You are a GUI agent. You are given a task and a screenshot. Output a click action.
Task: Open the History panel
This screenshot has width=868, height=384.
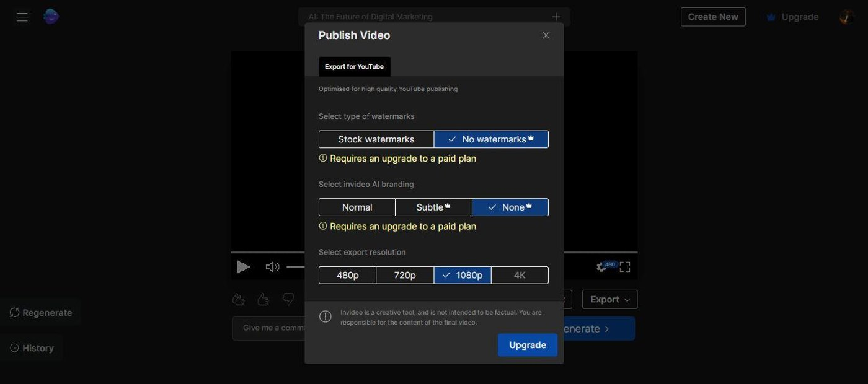pyautogui.click(x=32, y=348)
